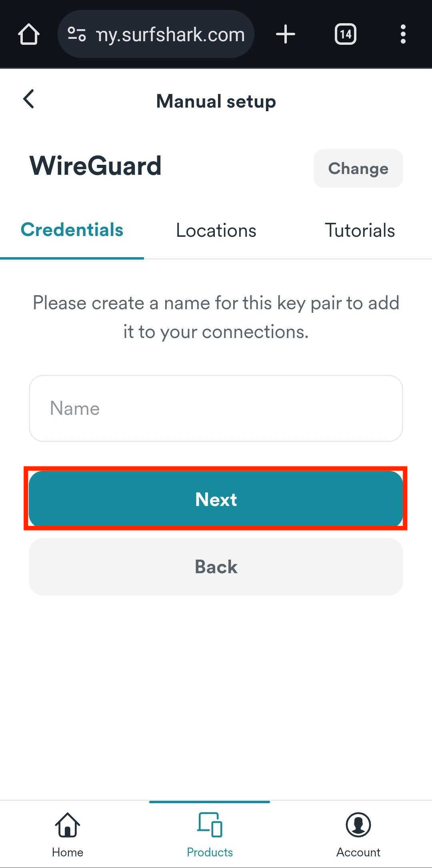Click the Change button next to WireGuard
Screen dimensions: 432x868
(x=358, y=168)
